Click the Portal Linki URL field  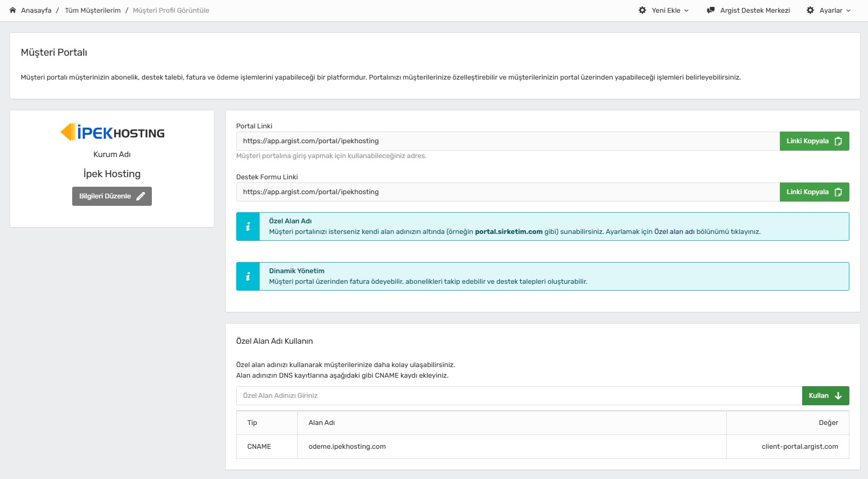[508, 141]
